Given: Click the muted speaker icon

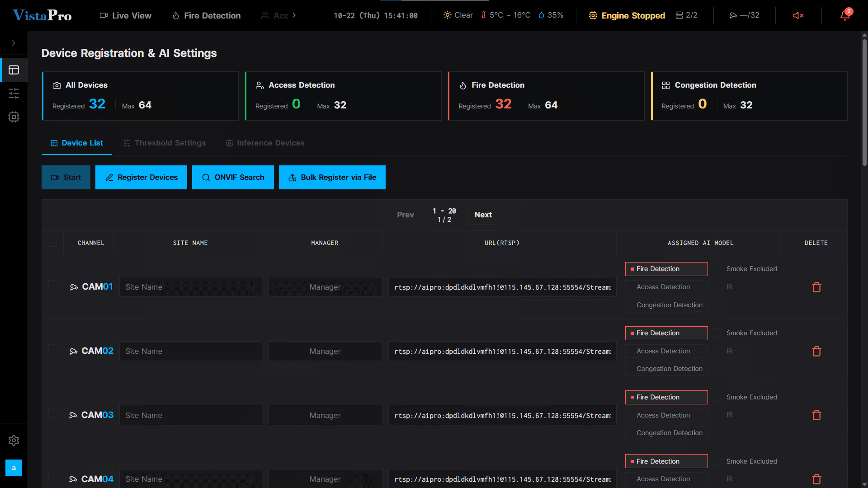Looking at the screenshot, I should click(x=798, y=15).
